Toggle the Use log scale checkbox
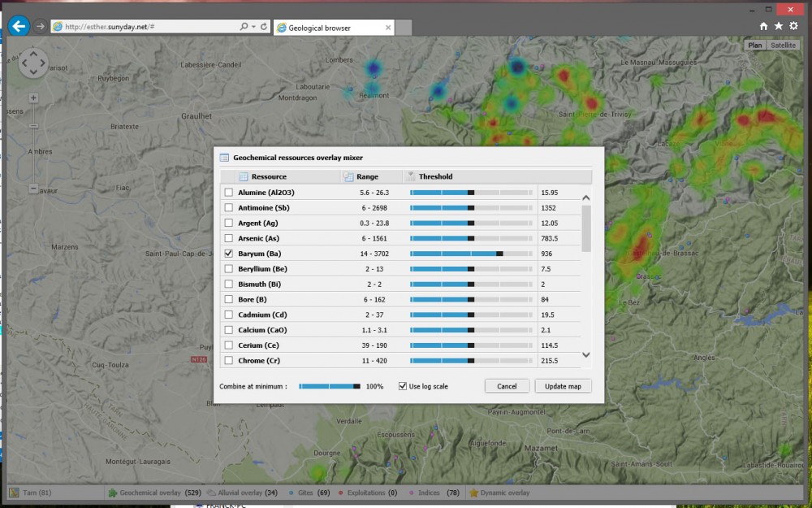The image size is (812, 508). [403, 386]
